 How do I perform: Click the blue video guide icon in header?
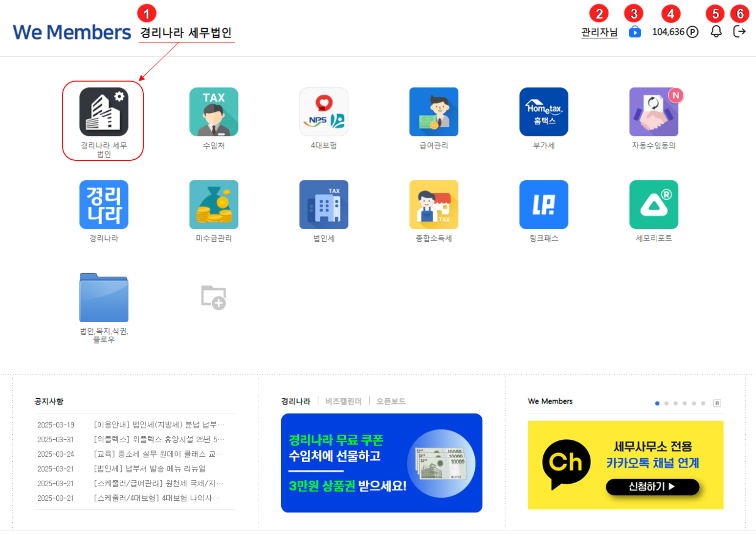click(x=635, y=32)
